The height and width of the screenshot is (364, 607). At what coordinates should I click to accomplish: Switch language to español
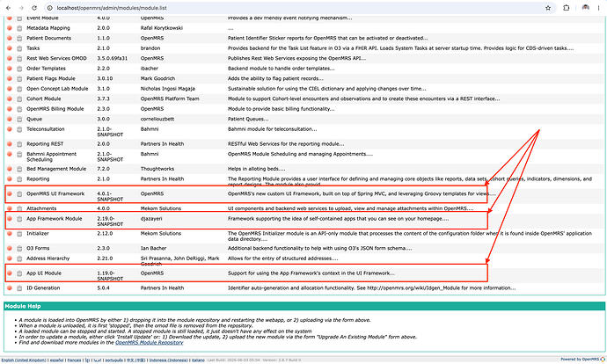coord(56,360)
